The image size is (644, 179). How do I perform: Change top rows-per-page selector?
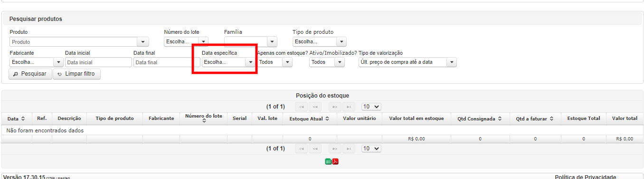tap(371, 107)
